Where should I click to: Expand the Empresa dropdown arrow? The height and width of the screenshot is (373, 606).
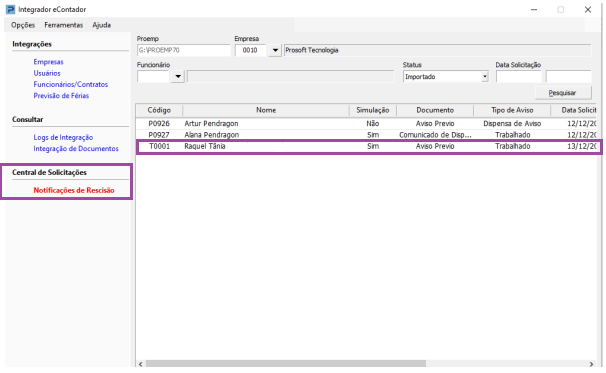(275, 50)
